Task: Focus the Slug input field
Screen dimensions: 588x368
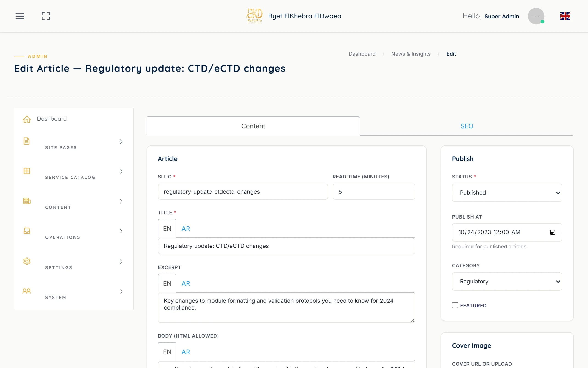Action: [x=243, y=192]
